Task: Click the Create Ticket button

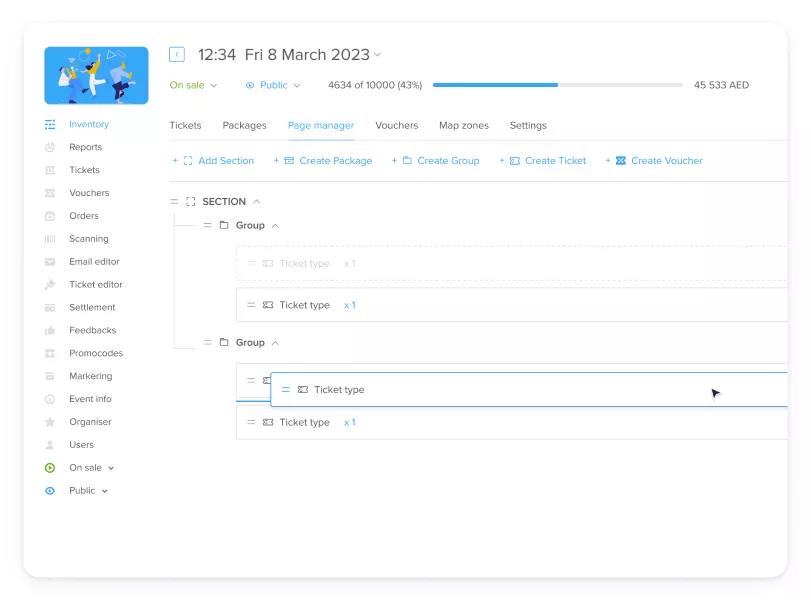Action: click(548, 161)
